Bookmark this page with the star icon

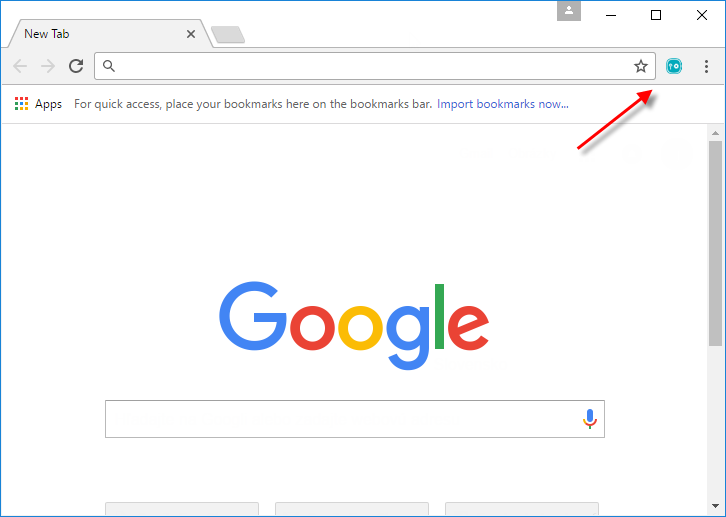pyautogui.click(x=641, y=66)
